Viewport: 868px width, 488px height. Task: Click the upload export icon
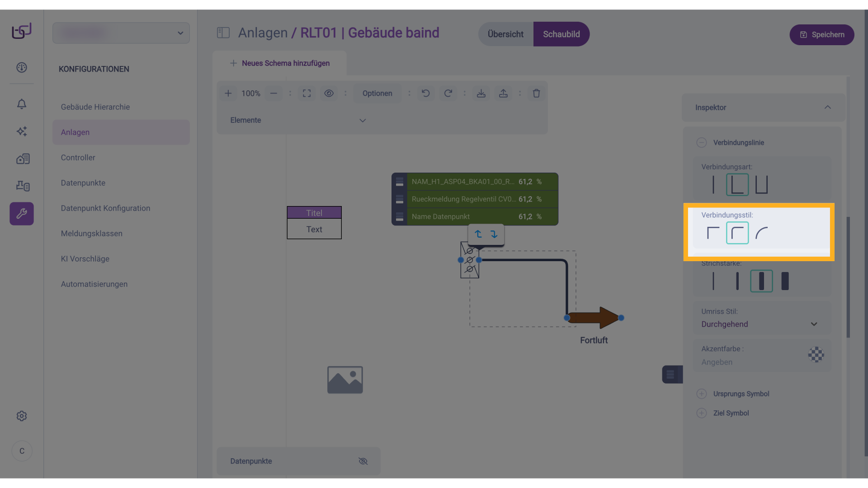click(503, 93)
